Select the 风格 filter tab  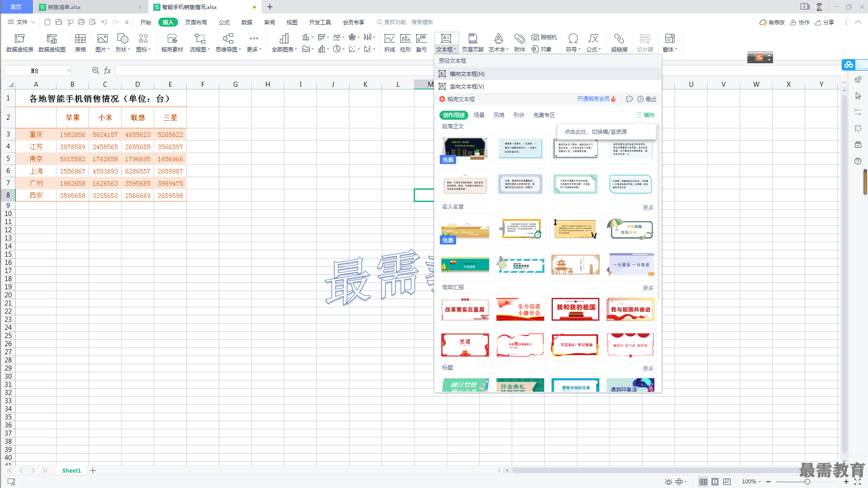coord(499,115)
